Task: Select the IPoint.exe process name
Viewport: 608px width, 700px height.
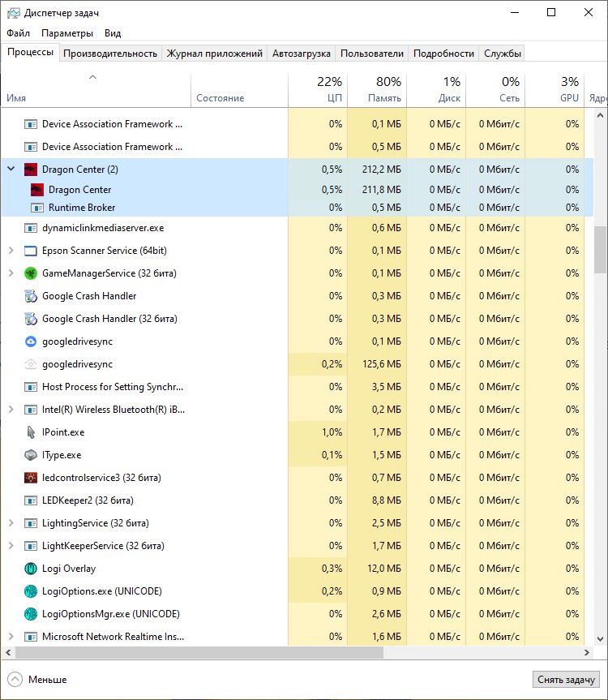Action: coord(63,432)
